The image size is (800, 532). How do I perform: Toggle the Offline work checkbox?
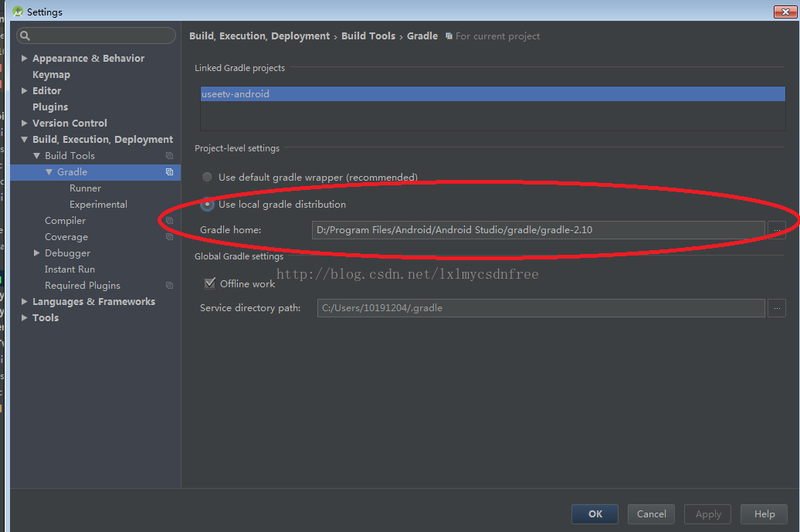(210, 283)
